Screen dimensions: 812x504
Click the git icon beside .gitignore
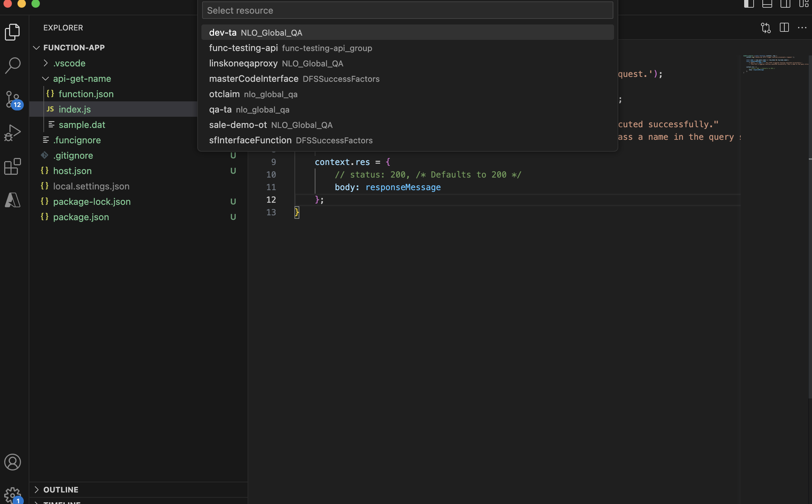pyautogui.click(x=44, y=155)
